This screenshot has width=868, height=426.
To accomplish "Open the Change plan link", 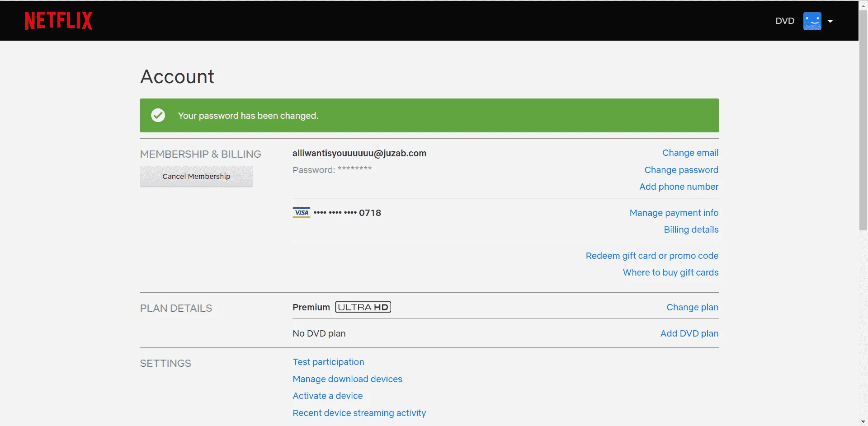I will tap(692, 307).
